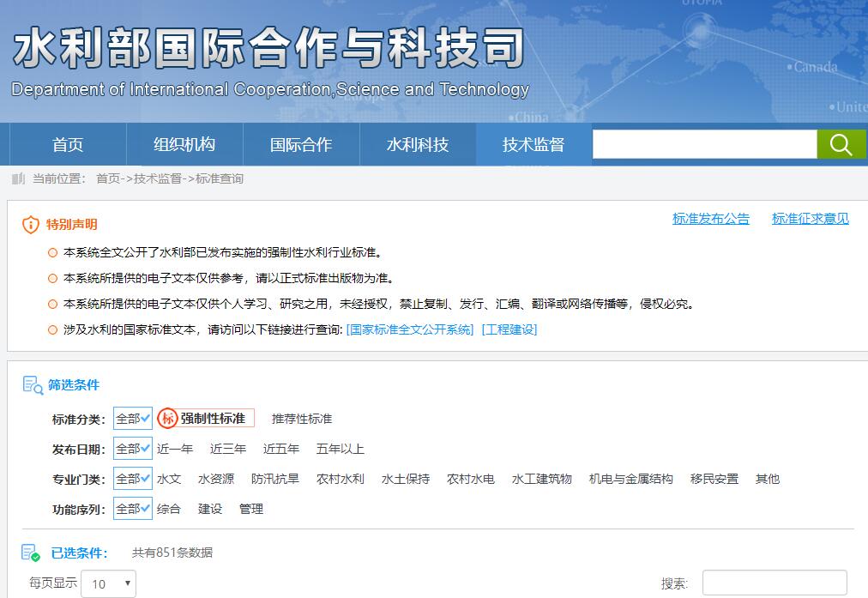Click the green magnifier search button

click(841, 144)
